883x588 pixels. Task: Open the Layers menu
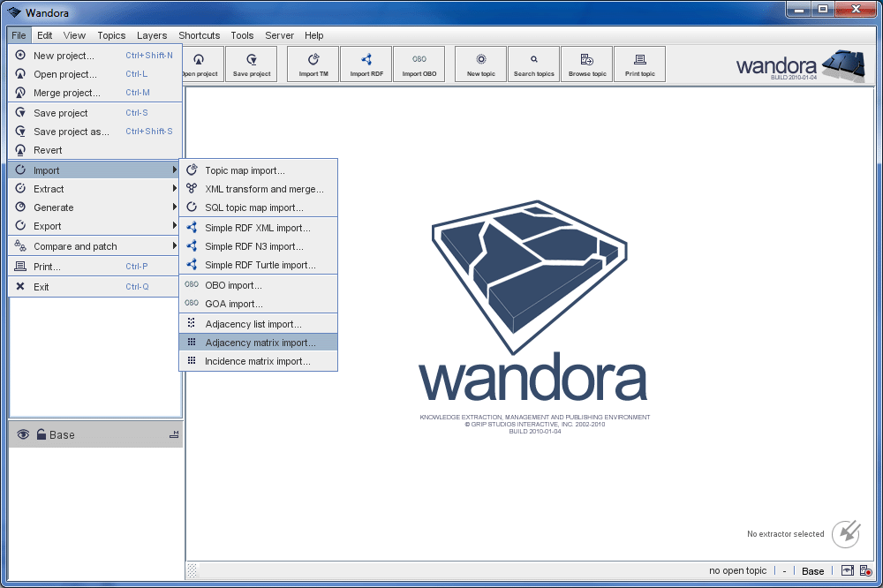(152, 35)
